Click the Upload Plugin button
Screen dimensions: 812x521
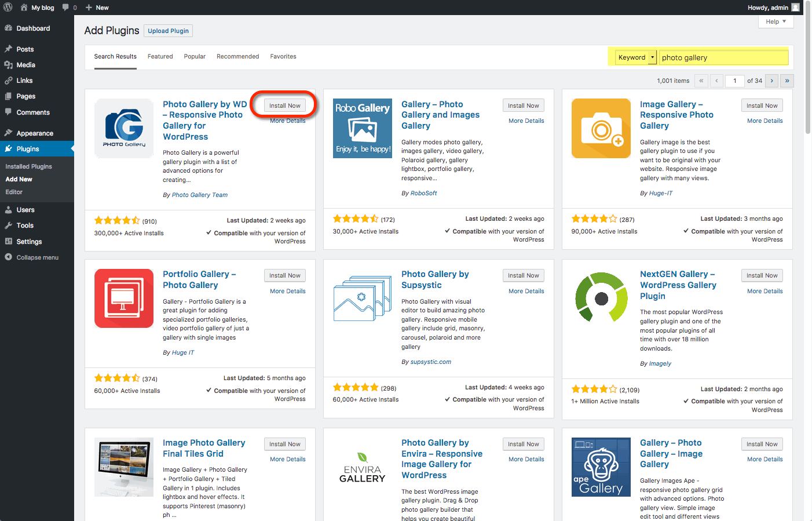point(168,31)
